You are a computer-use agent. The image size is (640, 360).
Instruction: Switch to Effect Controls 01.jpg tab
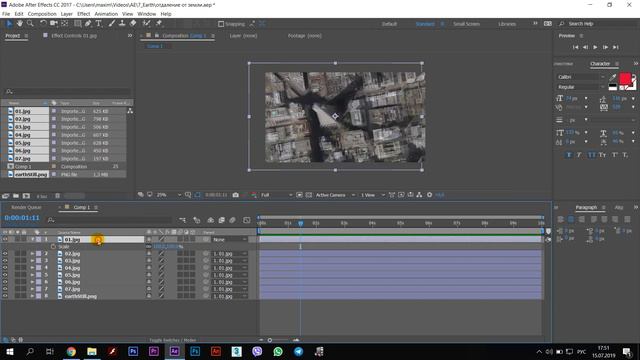pos(74,36)
